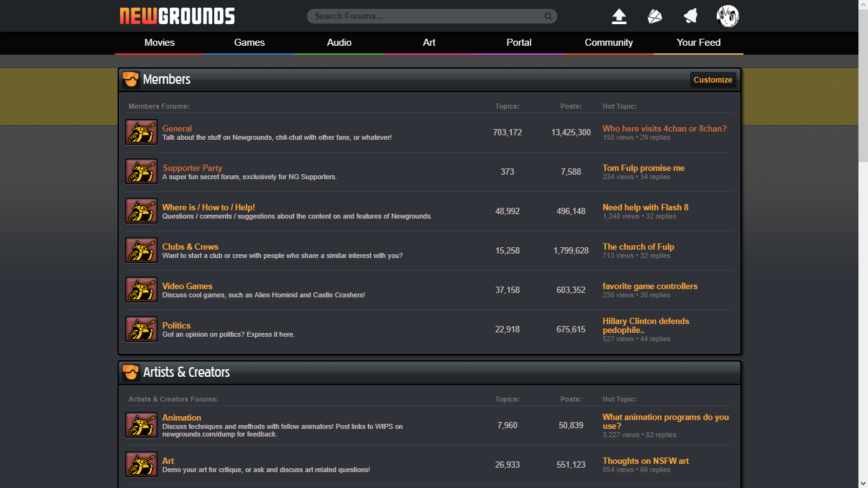Open the upload icon in the header
868x488 pixels.
(618, 16)
